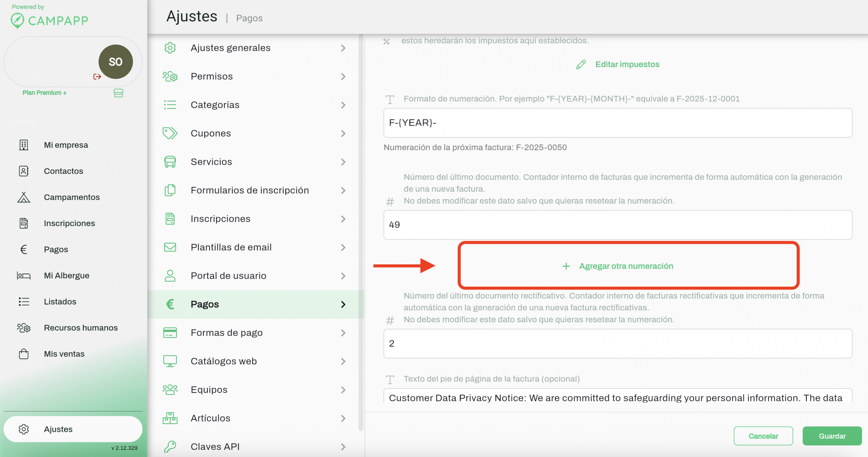Click the Cupones tag icon
Viewport: 868px width, 457px height.
170,133
